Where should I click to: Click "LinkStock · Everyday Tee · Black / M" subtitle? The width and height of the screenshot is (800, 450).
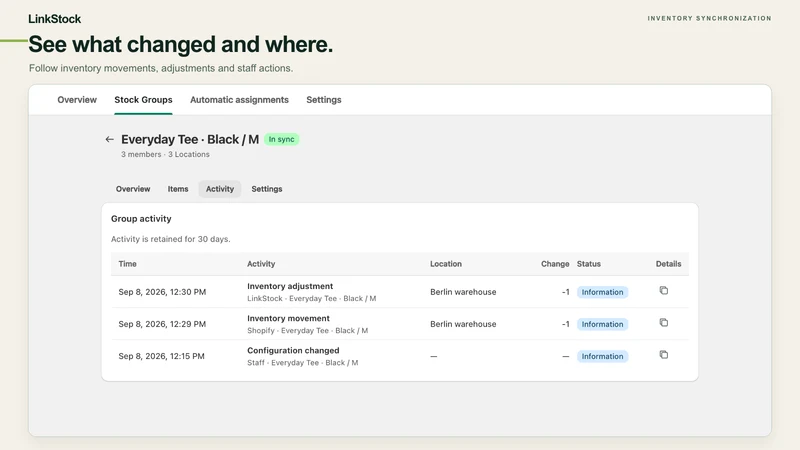point(312,298)
